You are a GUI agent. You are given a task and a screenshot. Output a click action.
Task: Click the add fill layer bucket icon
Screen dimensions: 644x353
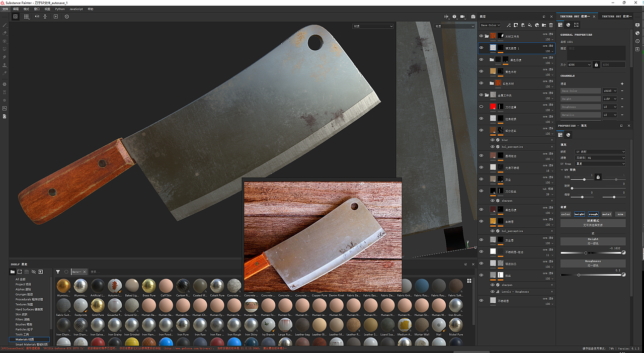click(x=530, y=25)
